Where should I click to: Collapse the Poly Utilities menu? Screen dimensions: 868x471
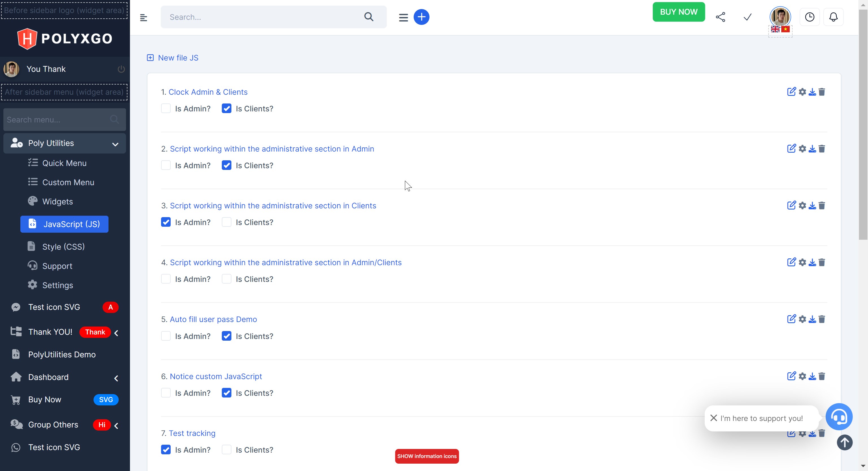tap(115, 144)
